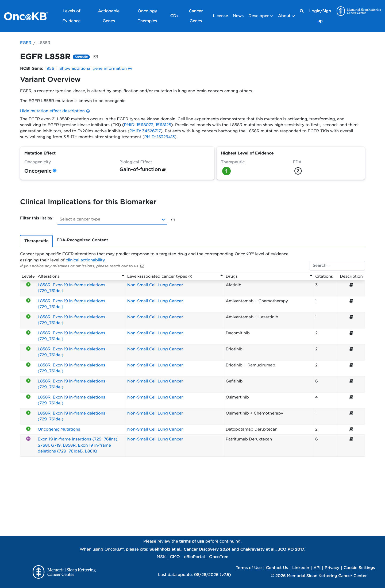Open the License nav item

[x=220, y=16]
